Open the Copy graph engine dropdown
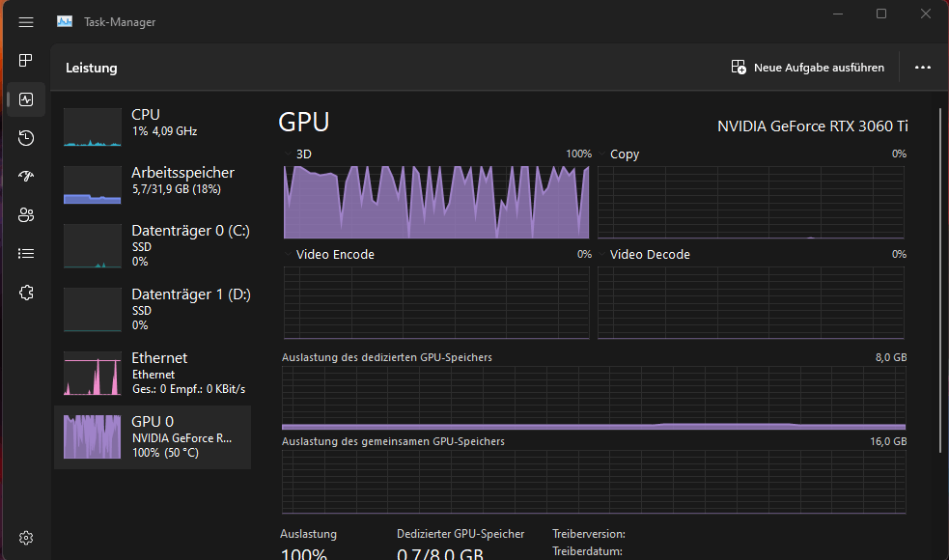Image resolution: width=949 pixels, height=560 pixels. click(x=602, y=154)
